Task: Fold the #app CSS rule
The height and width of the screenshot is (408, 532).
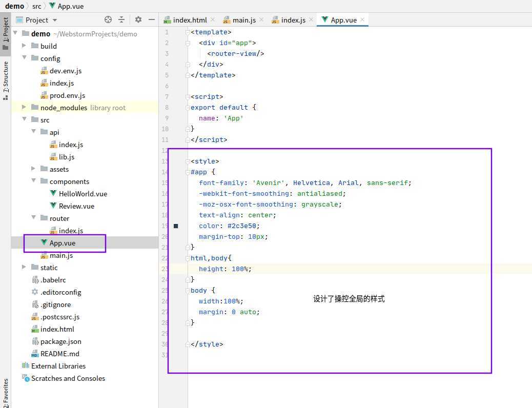Action: pos(188,172)
